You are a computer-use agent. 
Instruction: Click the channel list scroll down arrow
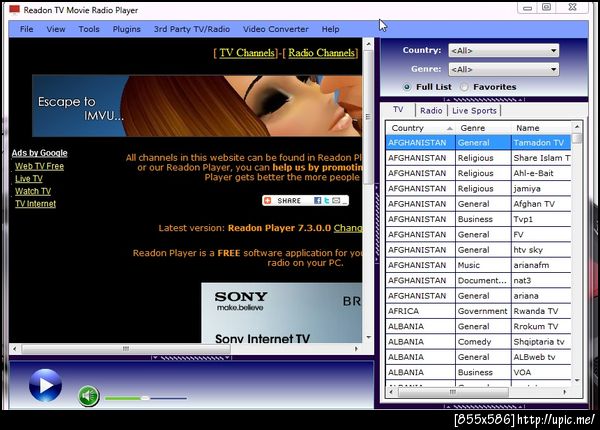tap(577, 380)
